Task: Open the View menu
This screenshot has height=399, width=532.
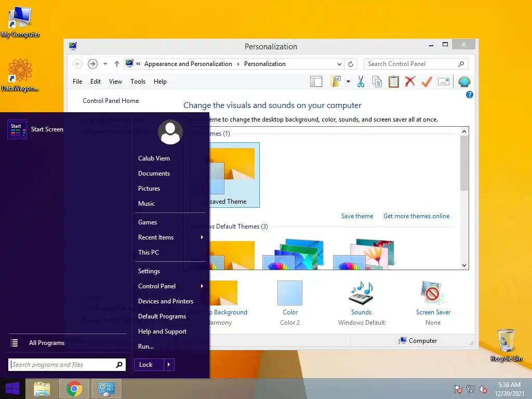Action: click(115, 82)
